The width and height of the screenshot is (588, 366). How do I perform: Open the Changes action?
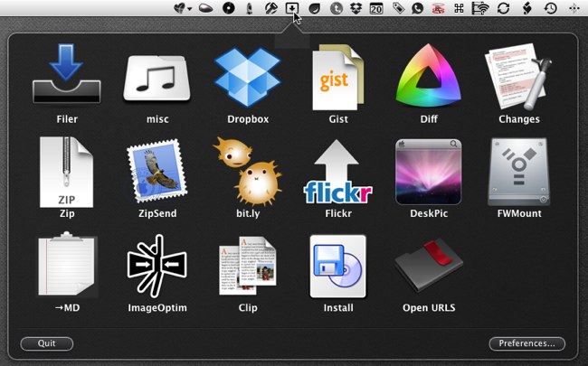click(518, 79)
